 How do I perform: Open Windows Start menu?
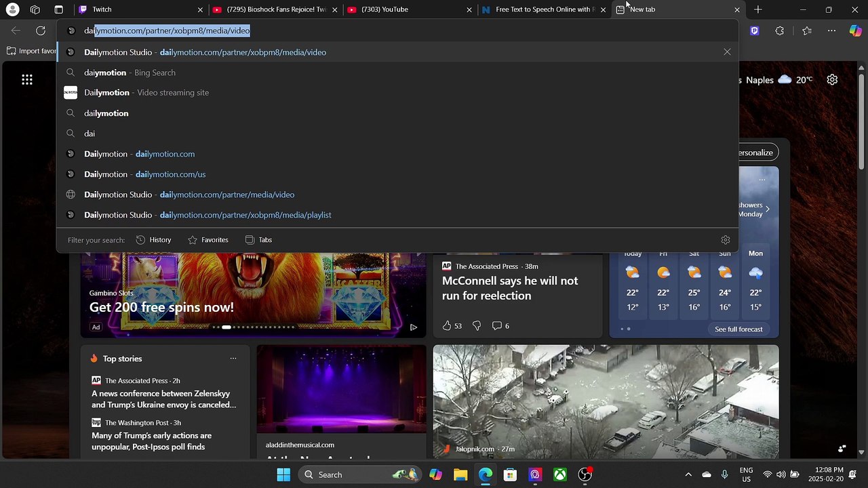click(x=283, y=474)
